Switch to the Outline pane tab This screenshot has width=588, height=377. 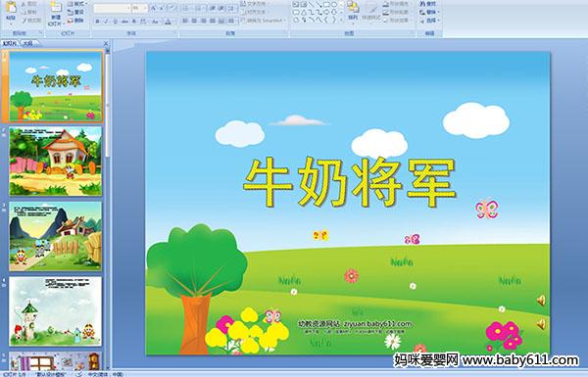(27, 43)
